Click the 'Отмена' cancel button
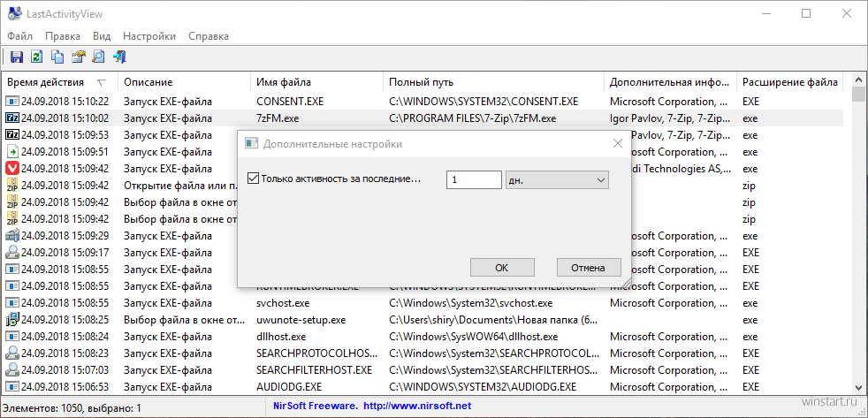Image resolution: width=868 pixels, height=418 pixels. 588,268
